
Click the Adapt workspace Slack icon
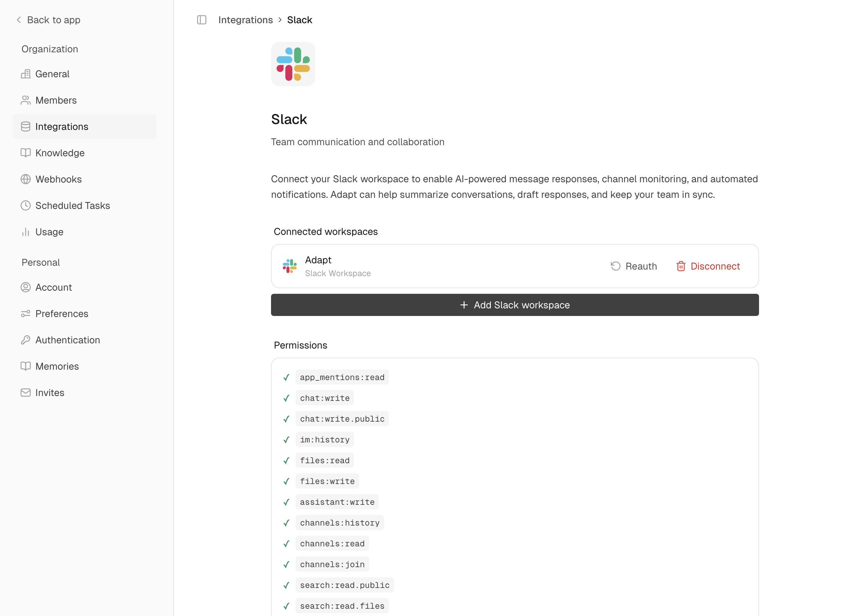290,266
